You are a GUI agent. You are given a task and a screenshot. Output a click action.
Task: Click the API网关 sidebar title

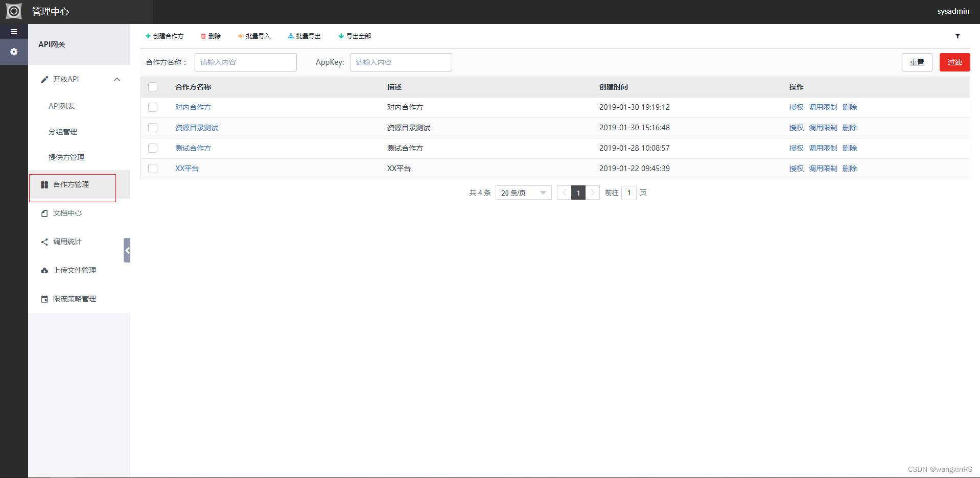click(x=52, y=44)
